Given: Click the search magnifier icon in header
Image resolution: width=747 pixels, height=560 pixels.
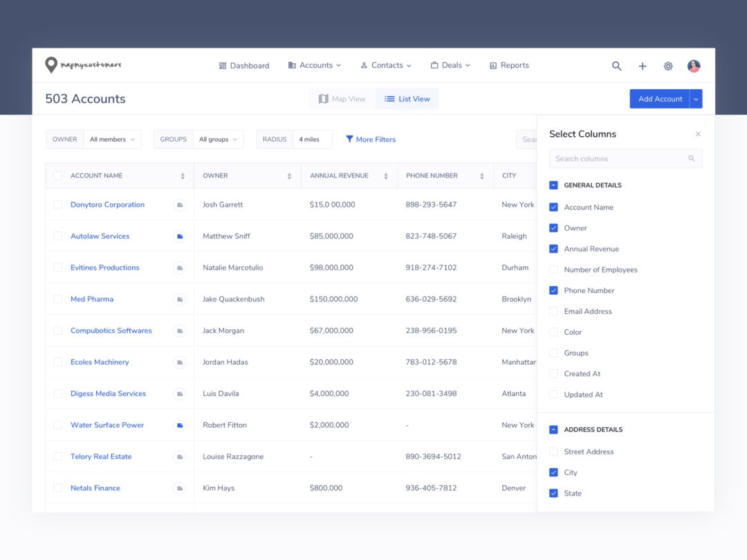Looking at the screenshot, I should pyautogui.click(x=616, y=66).
